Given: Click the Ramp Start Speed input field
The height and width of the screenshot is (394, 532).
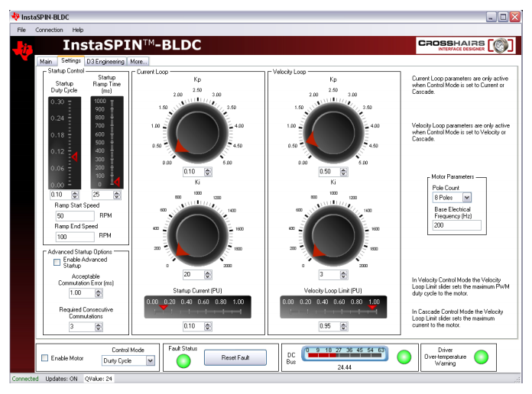Looking at the screenshot, I should pos(74,216).
